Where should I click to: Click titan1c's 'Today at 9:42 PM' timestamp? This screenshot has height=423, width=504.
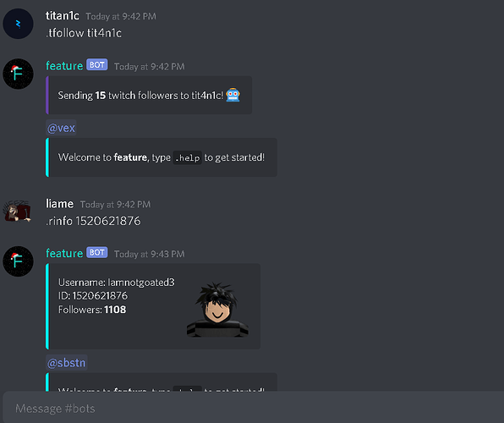coord(121,16)
